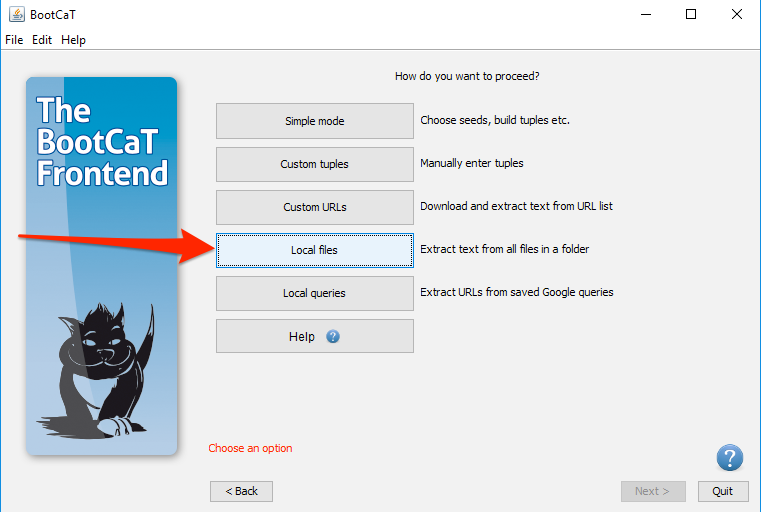Image resolution: width=761 pixels, height=512 pixels.
Task: Click the Java icon in the title bar
Action: [16, 14]
